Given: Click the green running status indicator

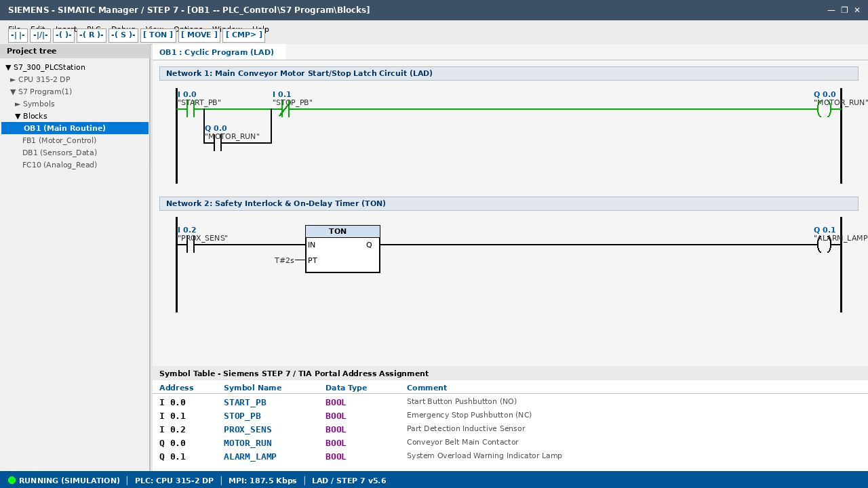Looking at the screenshot, I should (x=12, y=481).
